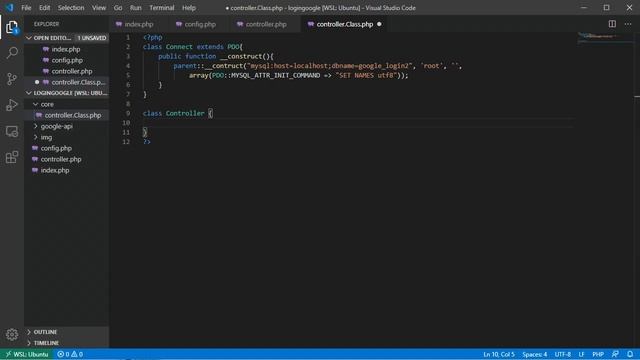Click the vertical scrollbar marker in editor
The width and height of the screenshot is (640, 360).
pyautogui.click(x=637, y=96)
